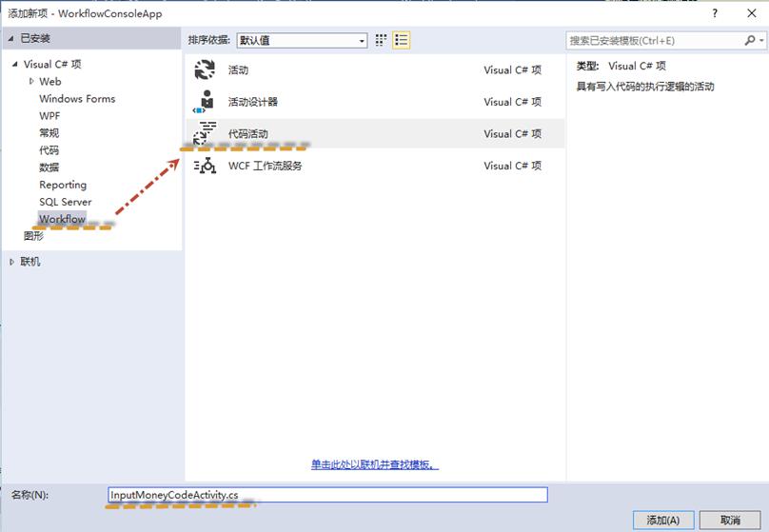Select the WCF 工作流服务 template icon
This screenshot has height=532, width=769.
(x=205, y=166)
